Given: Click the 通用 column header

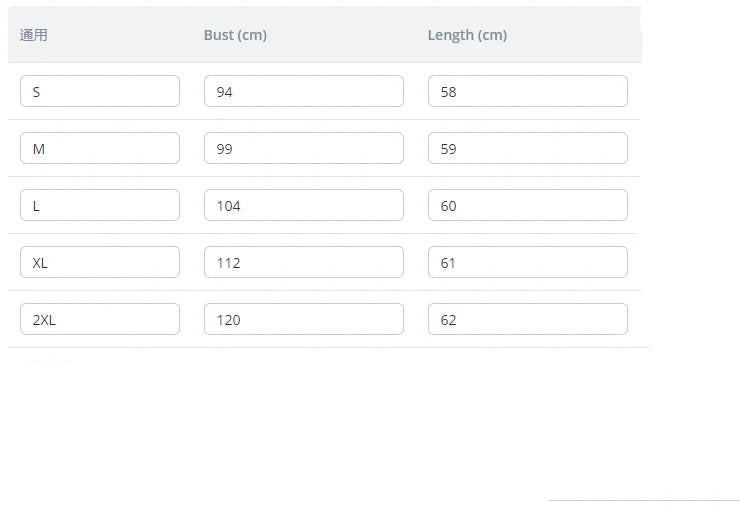Looking at the screenshot, I should (34, 35).
